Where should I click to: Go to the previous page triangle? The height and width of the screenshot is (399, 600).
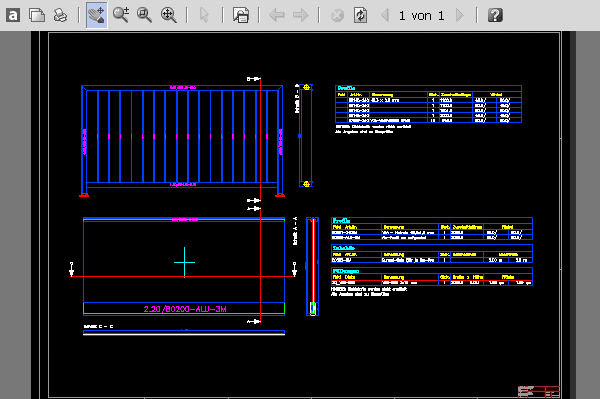(x=385, y=16)
